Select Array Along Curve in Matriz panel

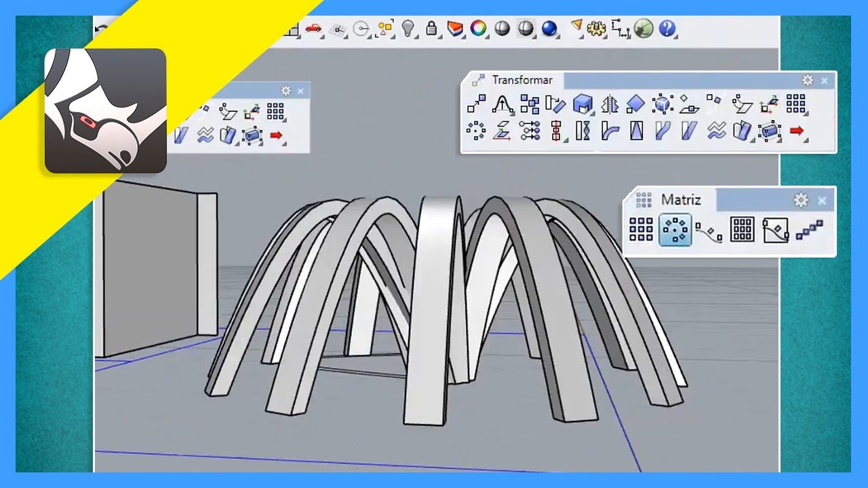[709, 230]
